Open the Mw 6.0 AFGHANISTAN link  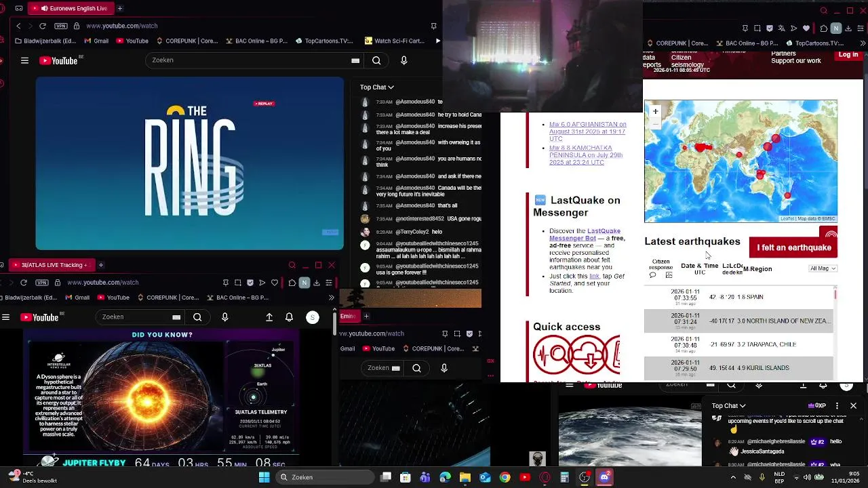[587, 131]
